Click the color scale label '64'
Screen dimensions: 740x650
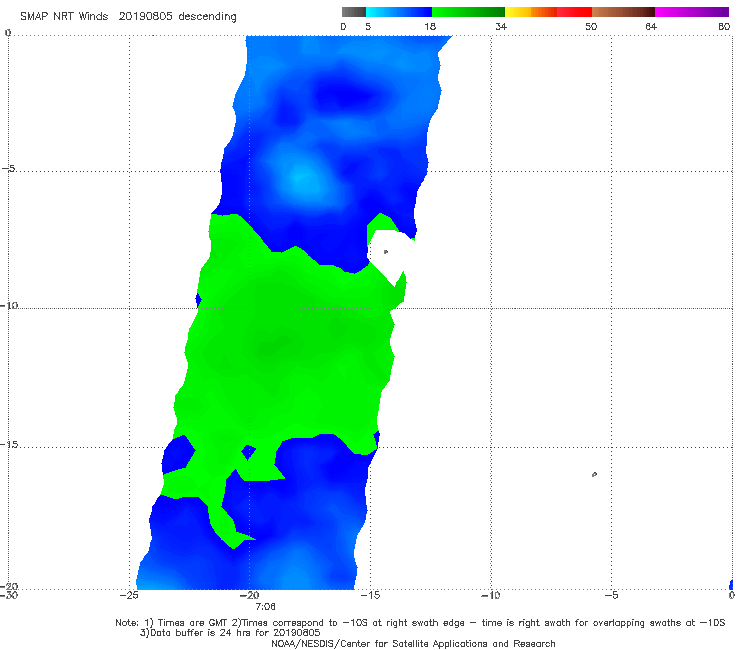[651, 26]
